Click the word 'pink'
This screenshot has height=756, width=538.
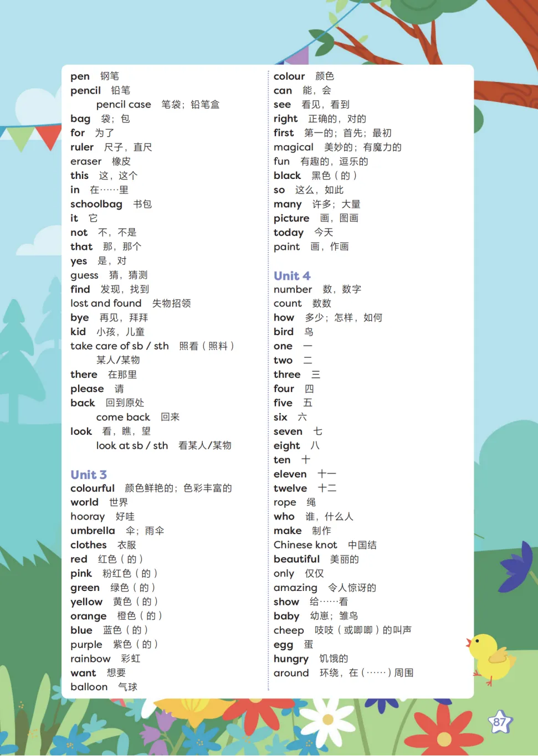81,574
